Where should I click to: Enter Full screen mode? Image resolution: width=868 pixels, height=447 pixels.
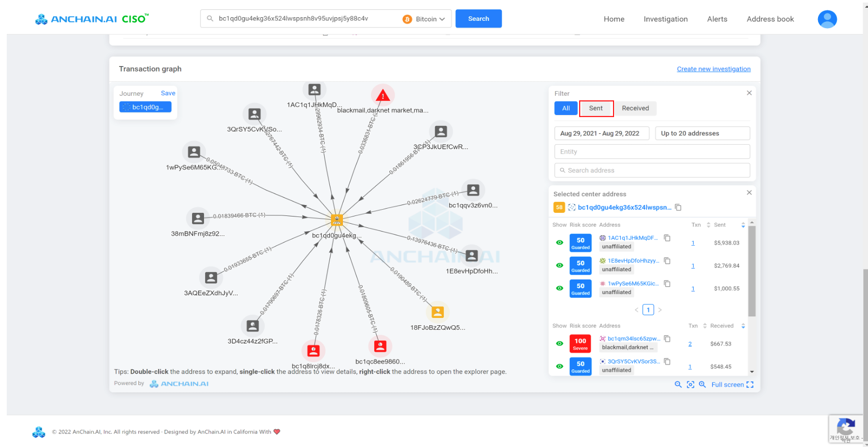[x=732, y=385]
